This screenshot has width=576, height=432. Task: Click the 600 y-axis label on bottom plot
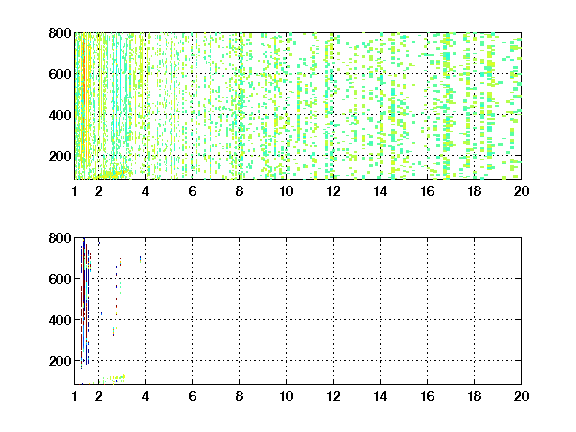pyautogui.click(x=60, y=279)
